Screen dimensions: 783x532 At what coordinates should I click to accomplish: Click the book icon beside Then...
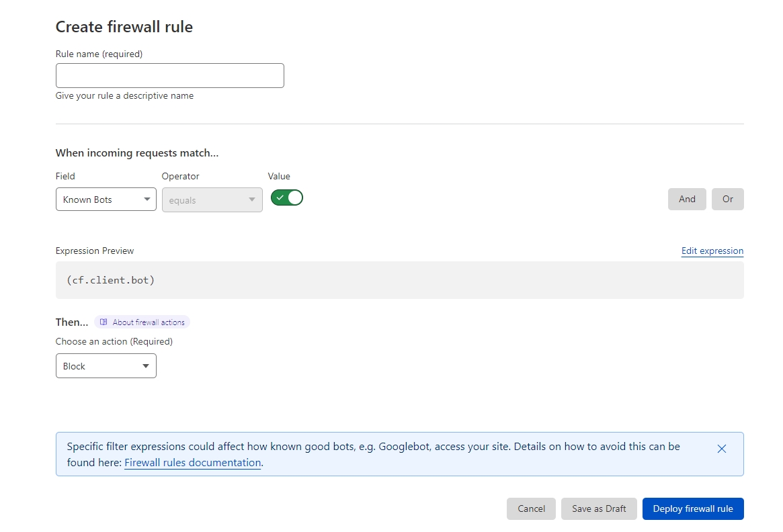104,322
